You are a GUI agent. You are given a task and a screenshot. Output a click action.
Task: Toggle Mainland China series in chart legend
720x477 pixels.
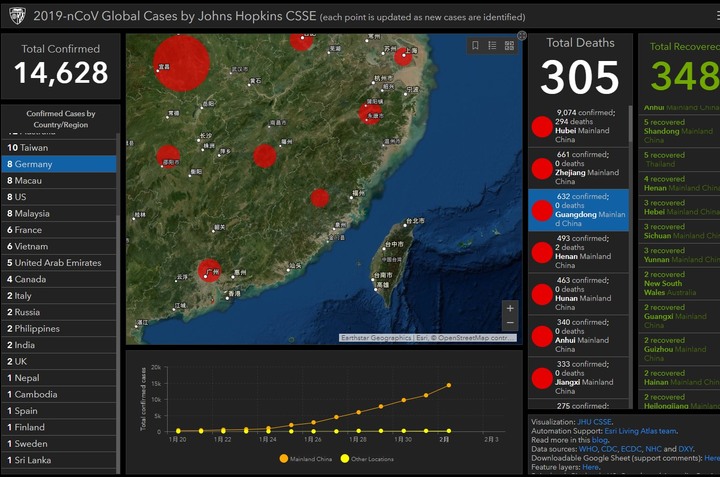305,459
